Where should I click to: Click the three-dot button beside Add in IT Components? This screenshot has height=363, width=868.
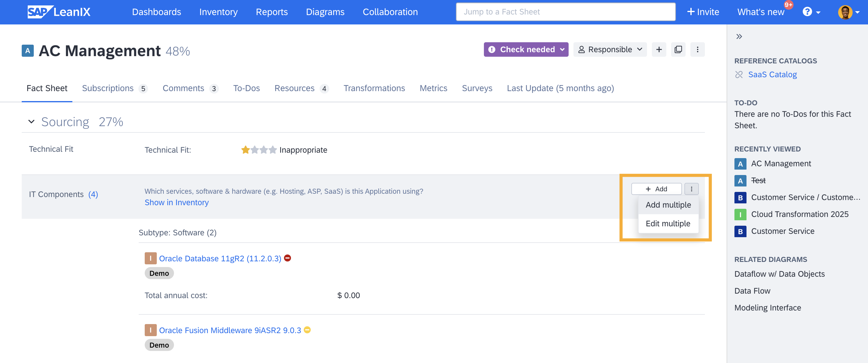click(x=691, y=189)
